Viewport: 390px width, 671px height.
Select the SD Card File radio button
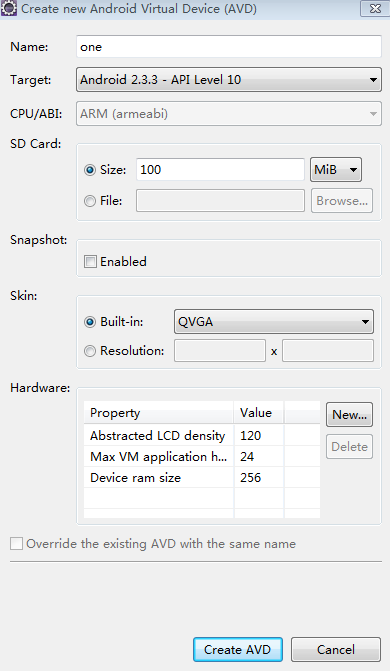(x=90, y=201)
